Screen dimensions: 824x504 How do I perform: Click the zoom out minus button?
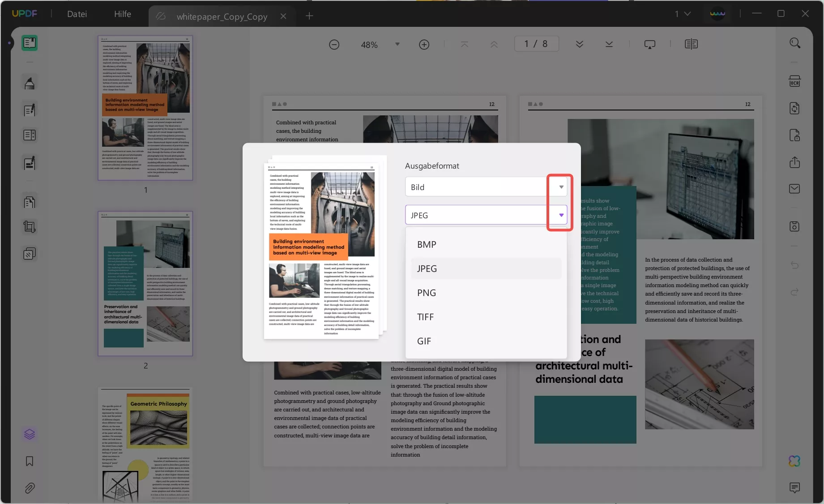(334, 45)
